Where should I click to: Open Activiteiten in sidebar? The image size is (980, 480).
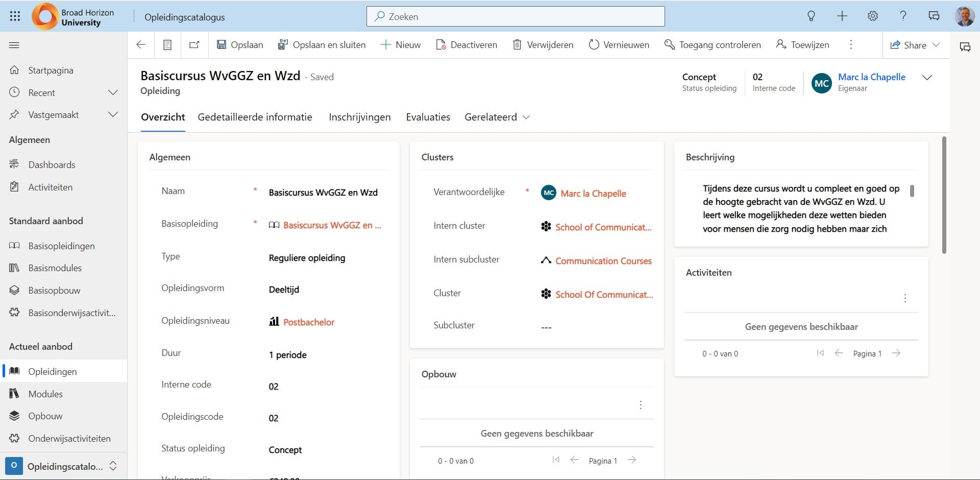tap(64, 187)
